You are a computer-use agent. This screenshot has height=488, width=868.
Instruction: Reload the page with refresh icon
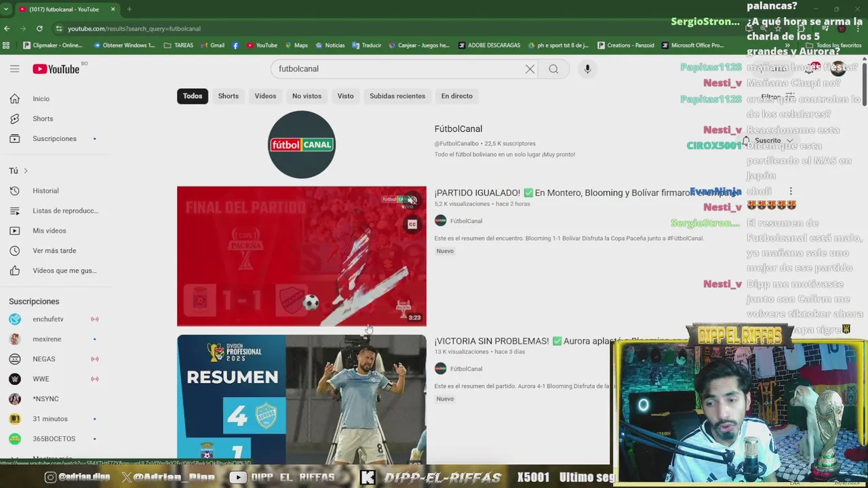pos(39,28)
